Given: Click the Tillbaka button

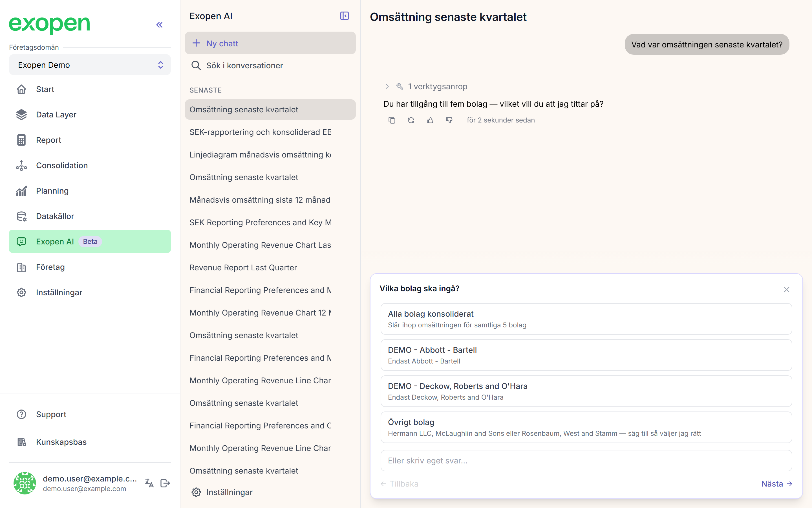Looking at the screenshot, I should [399, 484].
